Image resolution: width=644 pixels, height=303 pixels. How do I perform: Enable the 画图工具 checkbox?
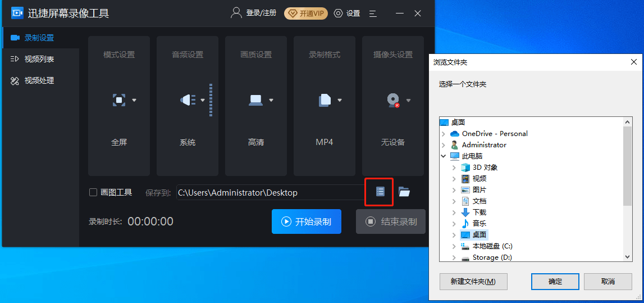(x=93, y=192)
